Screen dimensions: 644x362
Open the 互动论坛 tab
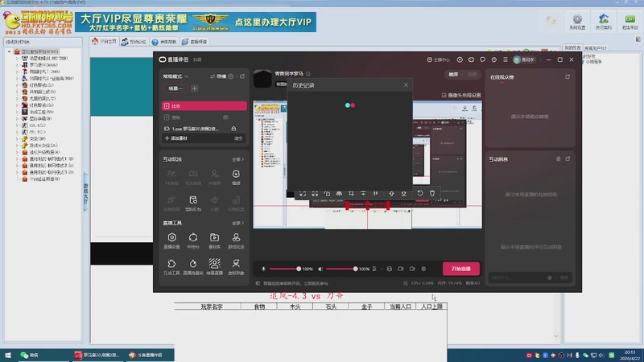[x=134, y=42]
